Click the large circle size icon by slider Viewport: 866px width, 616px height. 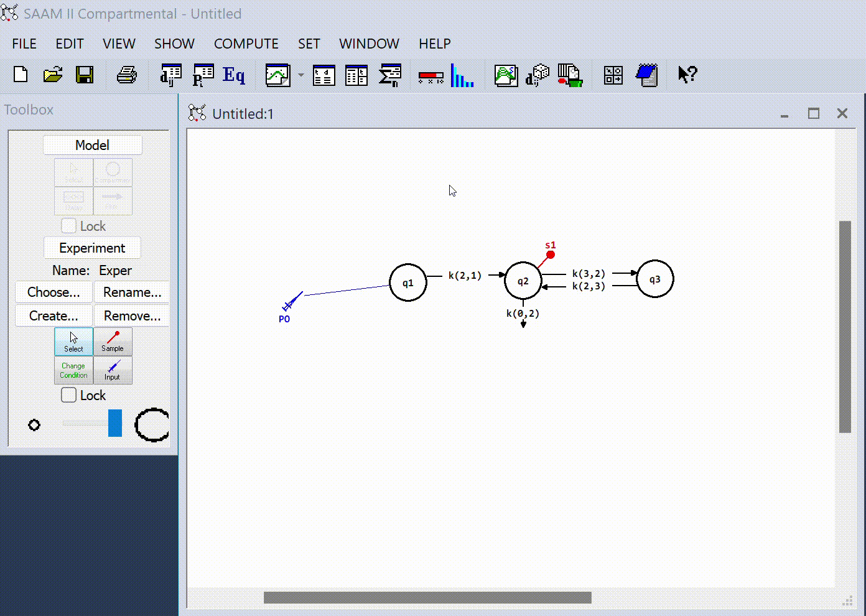pos(152,425)
